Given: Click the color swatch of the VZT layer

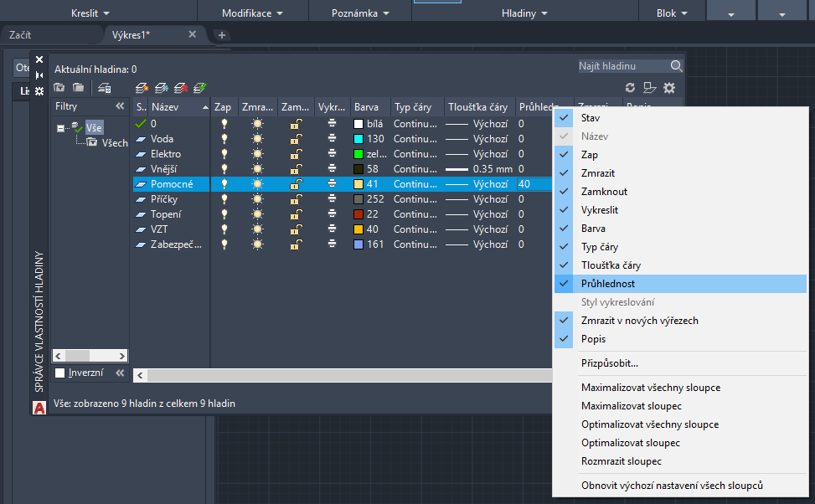Looking at the screenshot, I should click(358, 229).
